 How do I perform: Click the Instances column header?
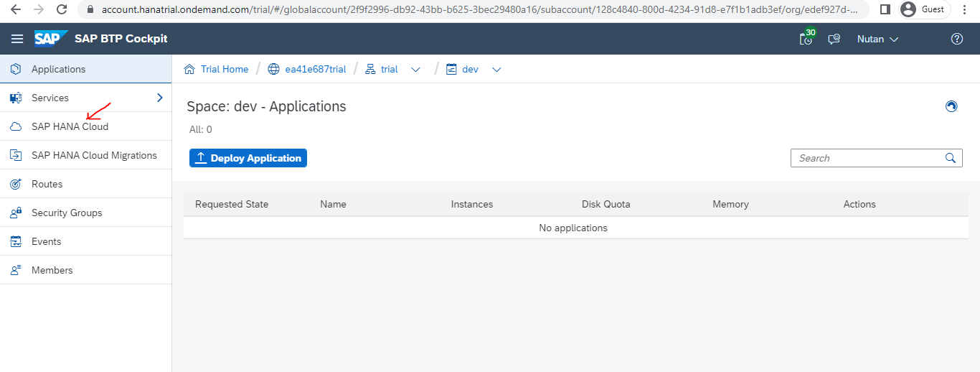tap(472, 204)
